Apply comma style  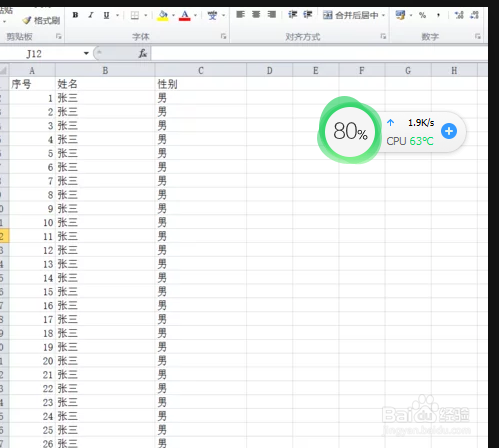coord(438,15)
